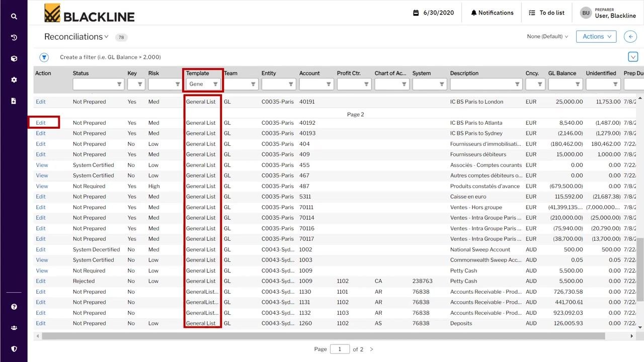Open the None (Default) view dropdown

[547, 36]
